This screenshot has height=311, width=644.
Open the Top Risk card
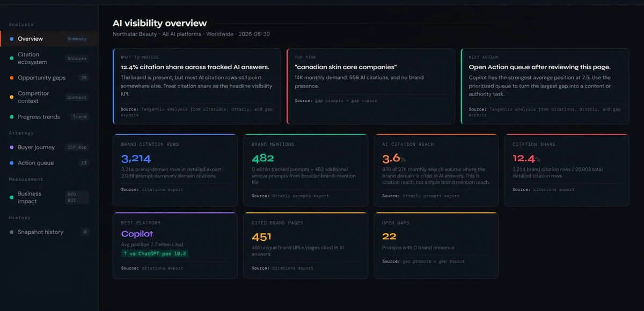371,86
